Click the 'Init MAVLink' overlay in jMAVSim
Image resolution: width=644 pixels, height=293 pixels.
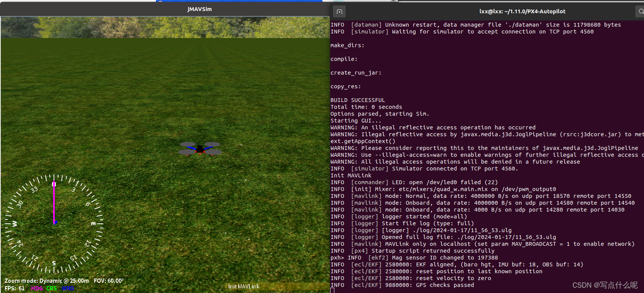click(x=244, y=287)
